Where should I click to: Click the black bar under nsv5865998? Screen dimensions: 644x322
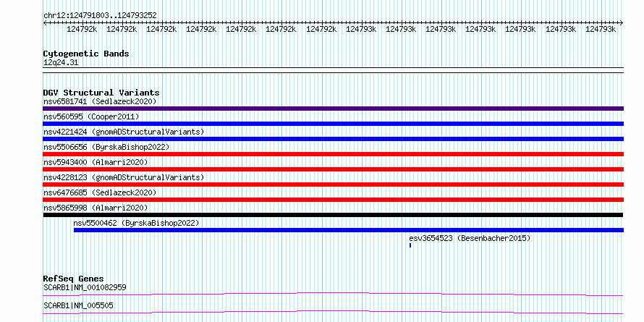pyautogui.click(x=333, y=215)
